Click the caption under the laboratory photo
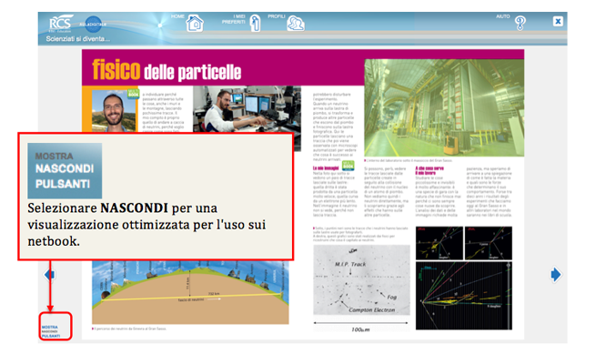 [409, 161]
